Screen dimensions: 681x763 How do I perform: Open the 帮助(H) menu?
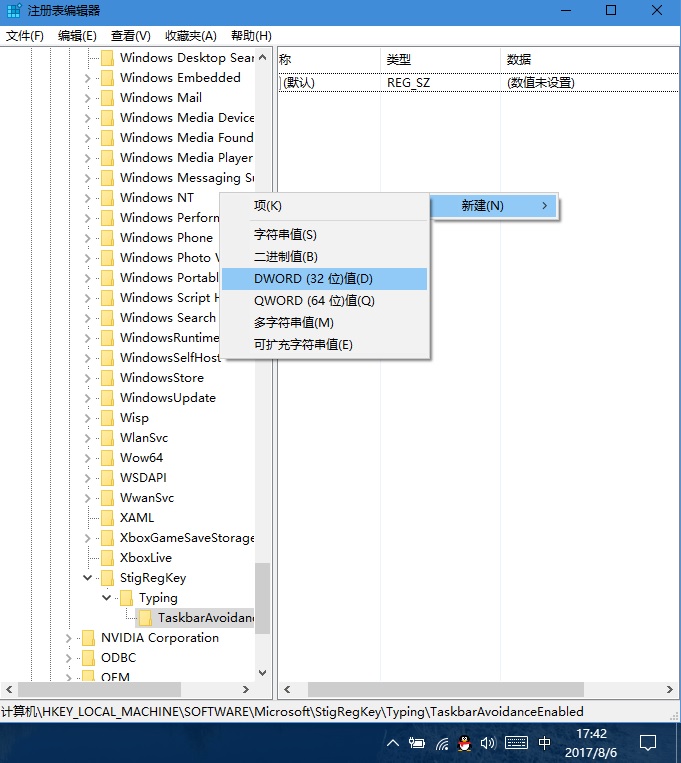point(251,36)
